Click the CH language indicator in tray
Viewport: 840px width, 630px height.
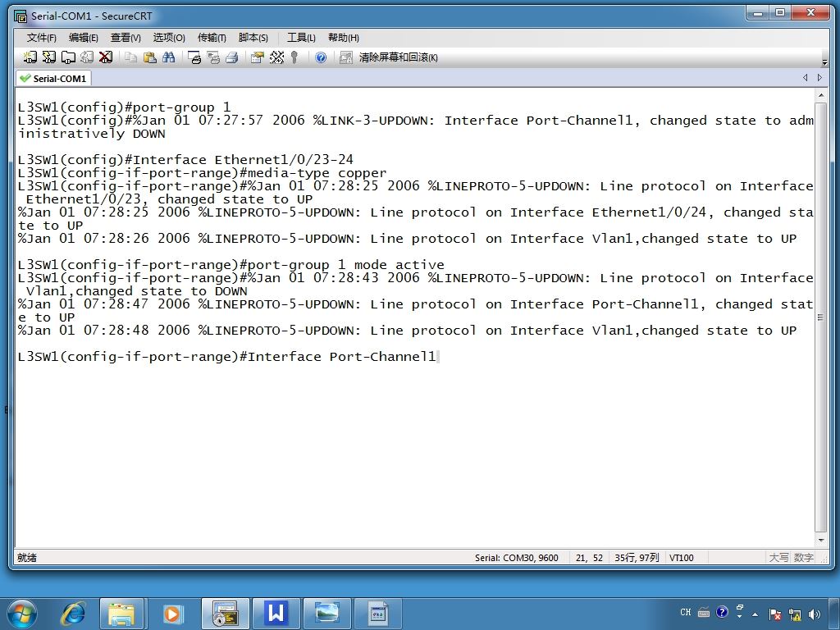[x=686, y=612]
